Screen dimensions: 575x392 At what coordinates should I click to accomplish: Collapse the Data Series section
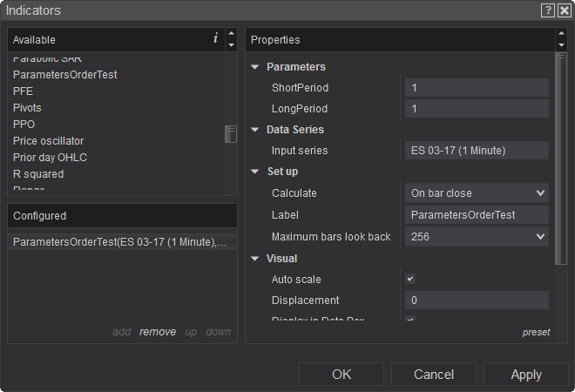pos(255,130)
